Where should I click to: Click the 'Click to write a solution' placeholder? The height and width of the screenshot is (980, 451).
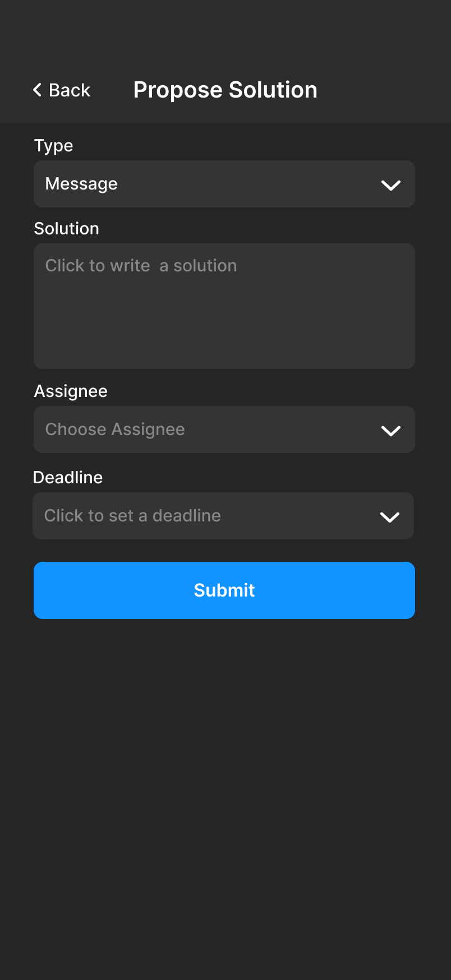[x=141, y=266]
